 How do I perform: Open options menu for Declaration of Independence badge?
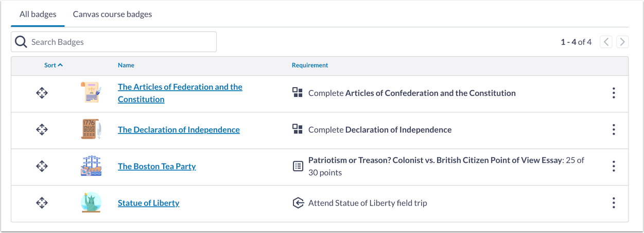613,130
